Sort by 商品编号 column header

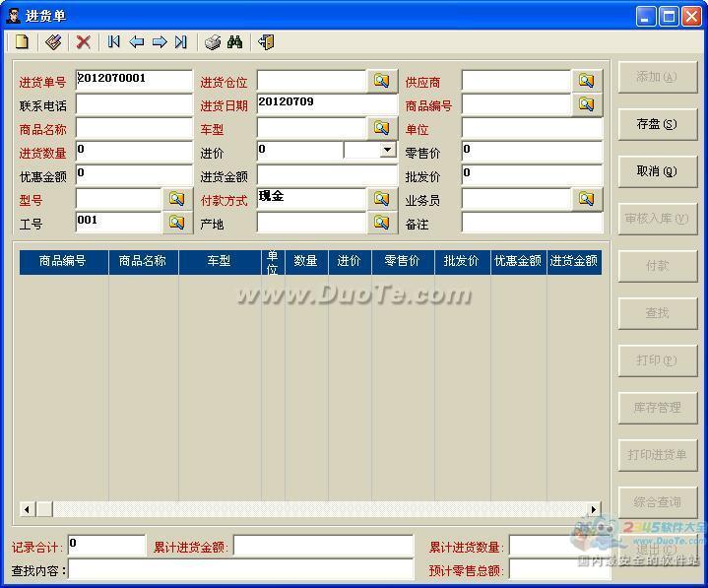[63, 261]
